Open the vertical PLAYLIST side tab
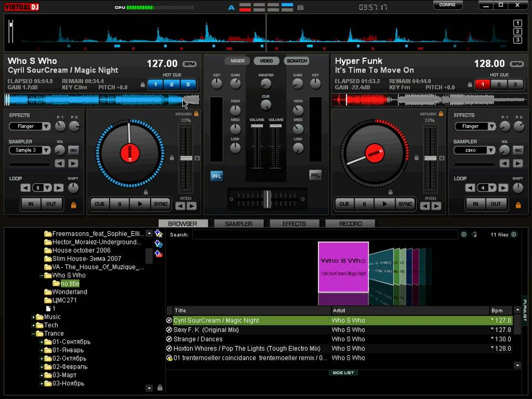This screenshot has width=532, height=399. (525, 310)
